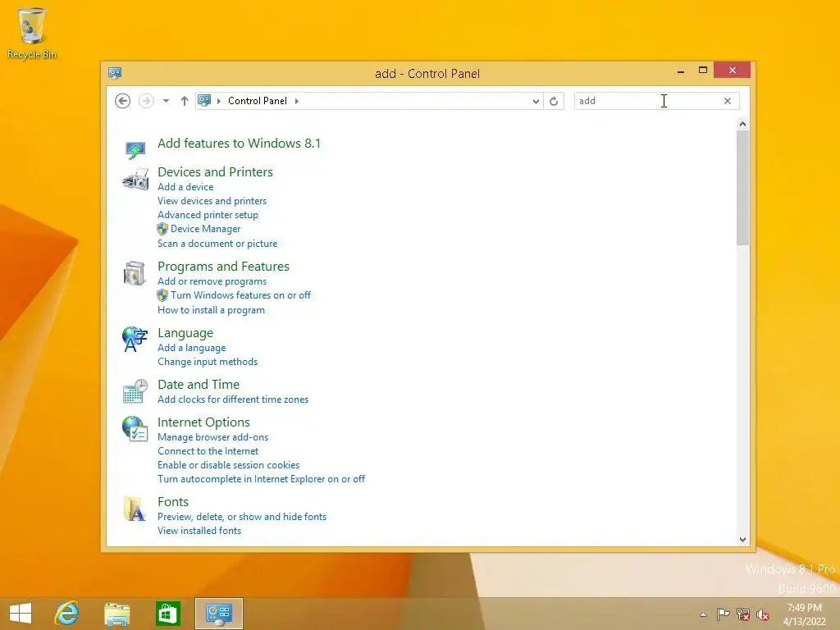The width and height of the screenshot is (840, 630).
Task: Click the network status tray icon
Action: click(x=743, y=614)
